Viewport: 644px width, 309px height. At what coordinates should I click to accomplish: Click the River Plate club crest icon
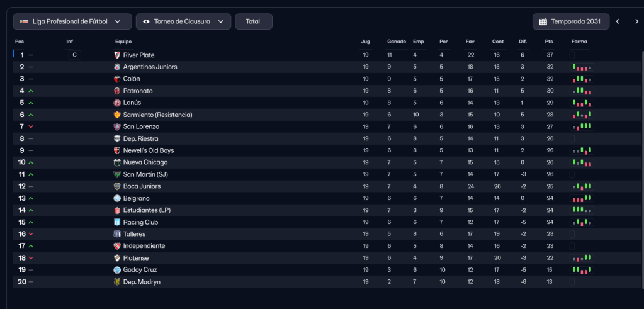tap(116, 55)
